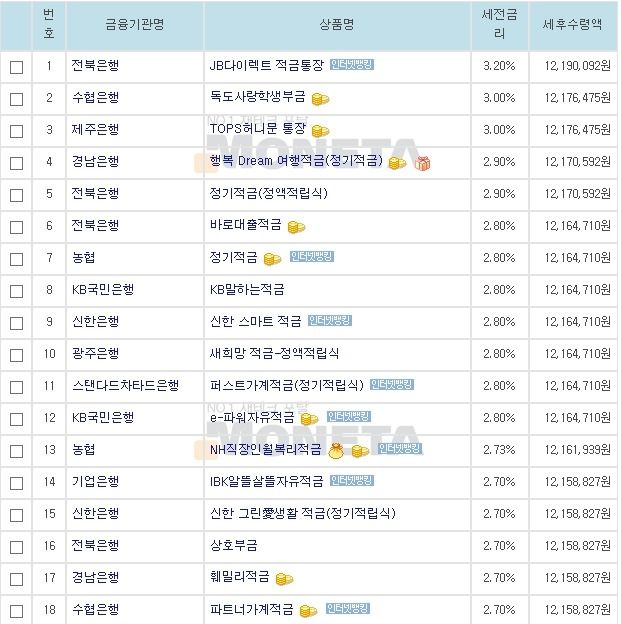Tick the checkbox for row 8 KB국민은행
The image size is (621, 624).
click(x=16, y=291)
